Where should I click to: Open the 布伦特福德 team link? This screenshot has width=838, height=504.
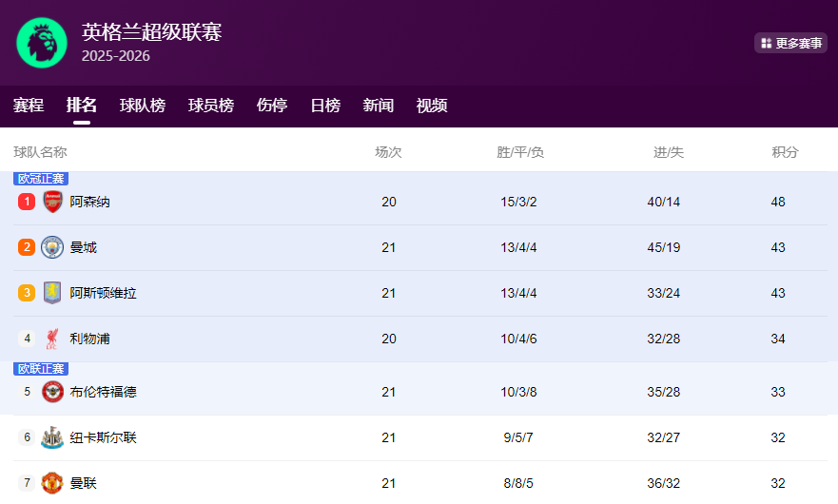click(x=103, y=392)
